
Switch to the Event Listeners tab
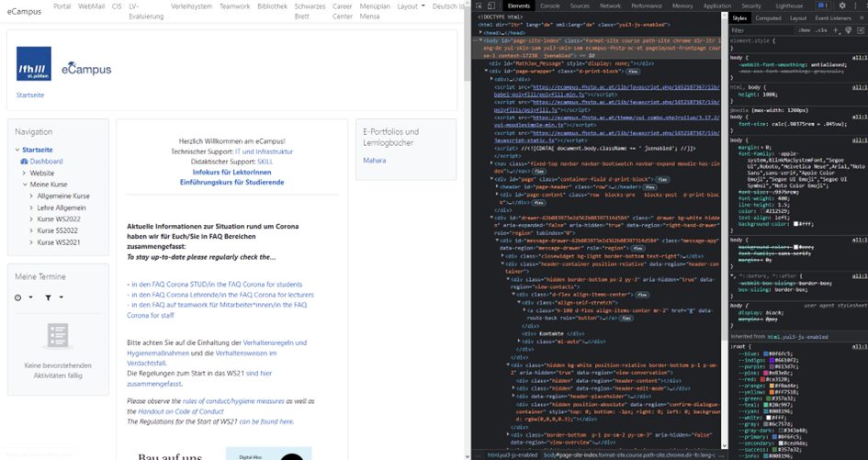[x=832, y=17]
